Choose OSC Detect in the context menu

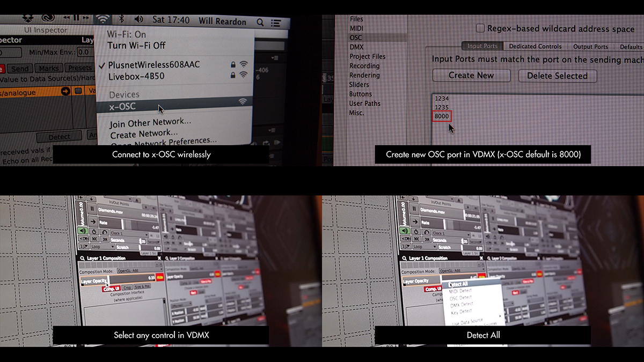[460, 298]
